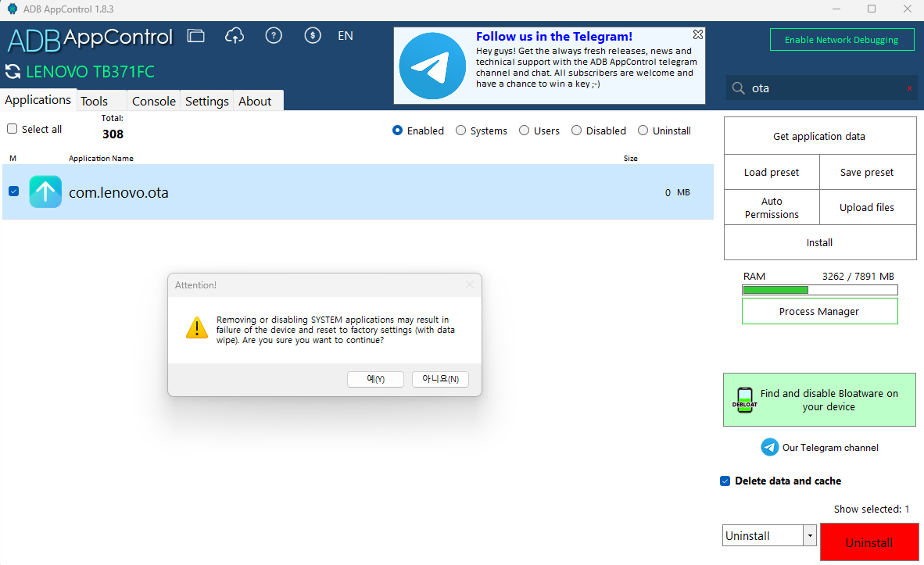Click the Show selected: 1 label
Screen dimensions: 924x565
872,509
